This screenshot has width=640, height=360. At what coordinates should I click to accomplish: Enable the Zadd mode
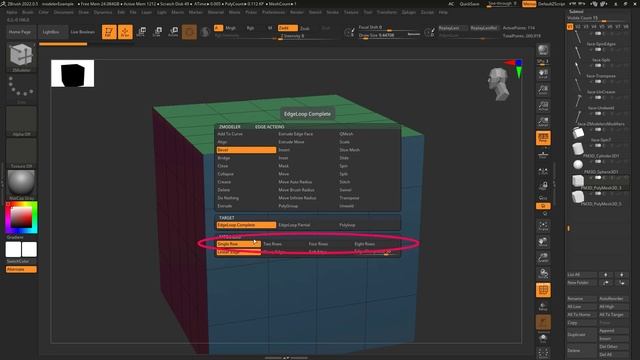coord(287,28)
